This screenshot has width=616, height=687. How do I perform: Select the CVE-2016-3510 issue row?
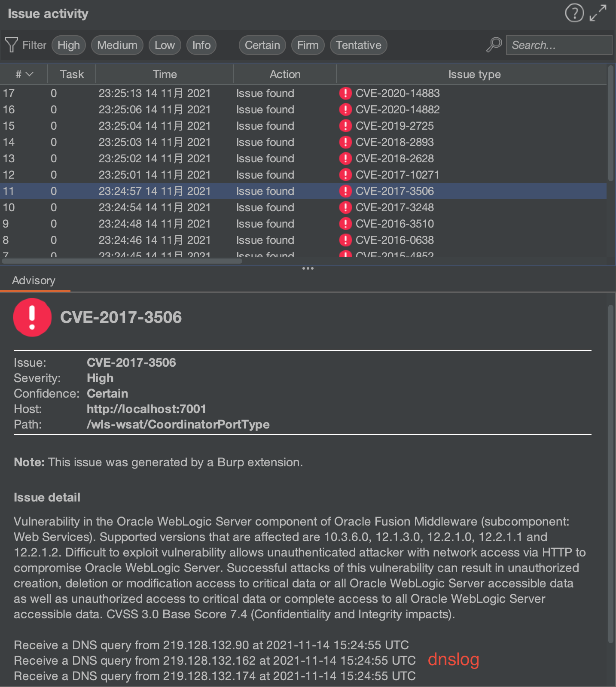303,224
